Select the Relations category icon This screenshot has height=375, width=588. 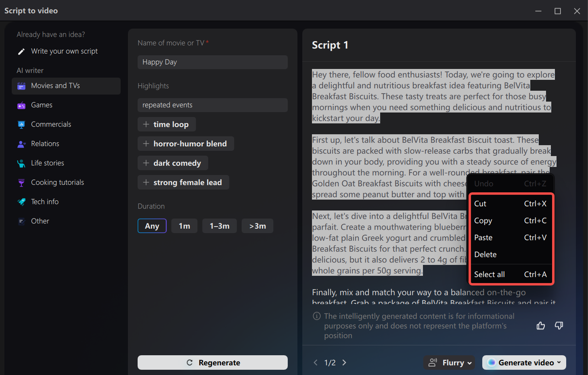[x=22, y=144]
